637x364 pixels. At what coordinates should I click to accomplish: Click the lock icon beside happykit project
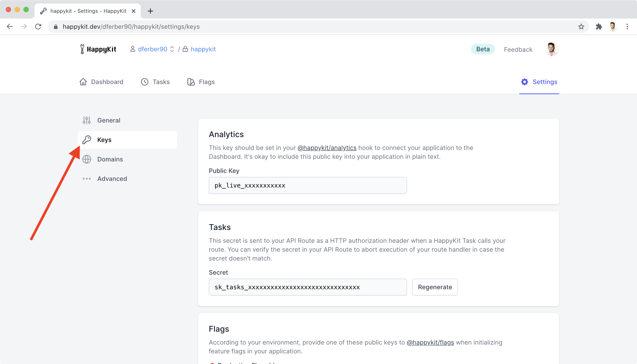pyautogui.click(x=185, y=49)
